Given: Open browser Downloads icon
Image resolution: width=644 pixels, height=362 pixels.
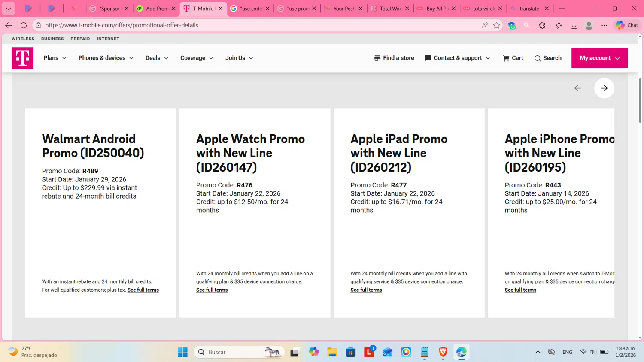Looking at the screenshot, I should click(x=574, y=25).
